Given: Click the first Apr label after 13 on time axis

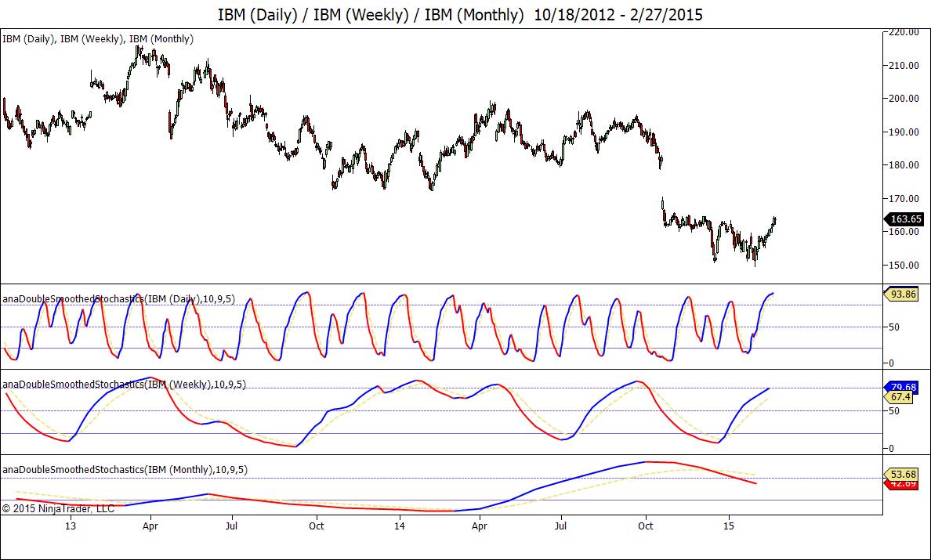Looking at the screenshot, I should [x=150, y=526].
